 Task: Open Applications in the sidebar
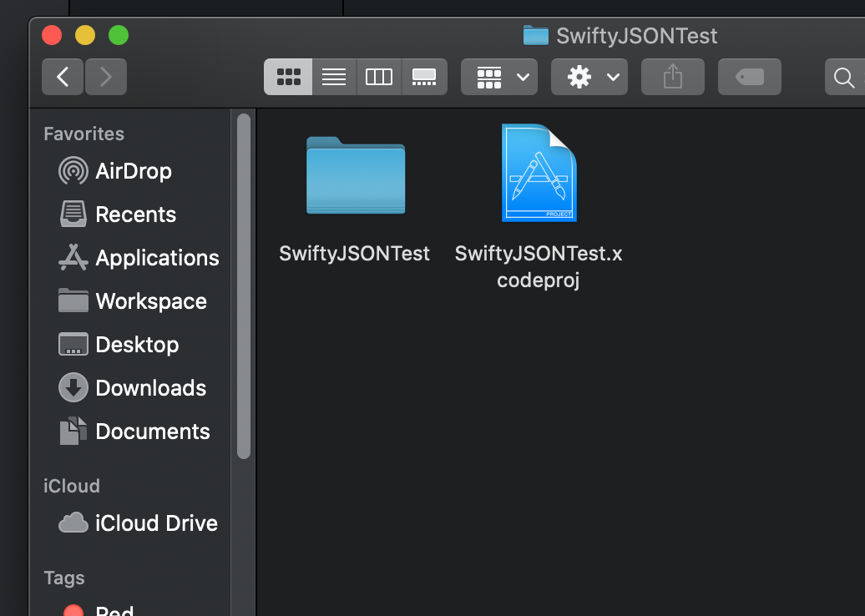pos(139,258)
